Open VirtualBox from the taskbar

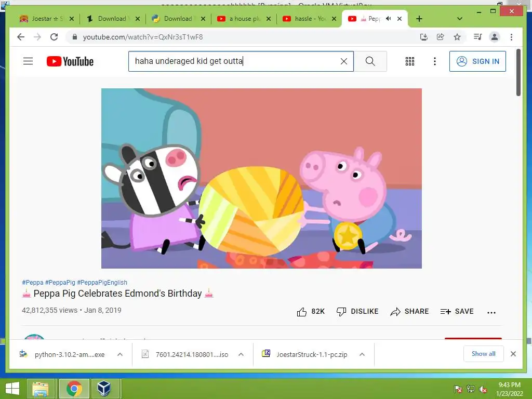[x=104, y=389]
